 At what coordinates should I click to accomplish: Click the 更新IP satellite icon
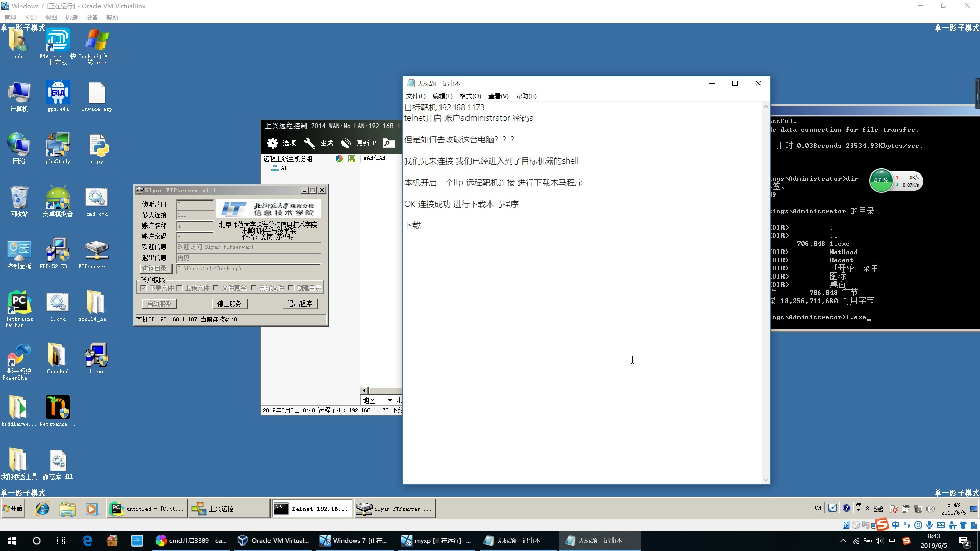(346, 143)
